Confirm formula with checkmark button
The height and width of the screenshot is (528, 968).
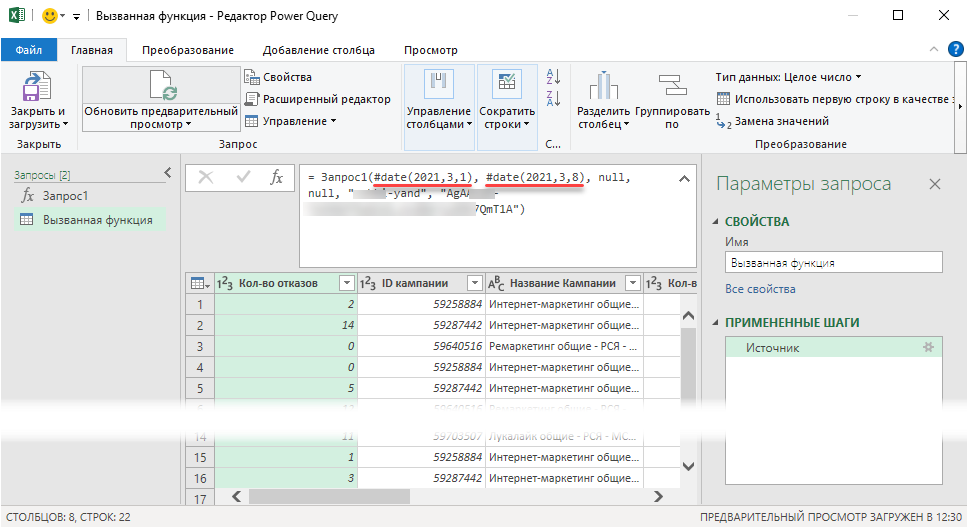click(242, 177)
